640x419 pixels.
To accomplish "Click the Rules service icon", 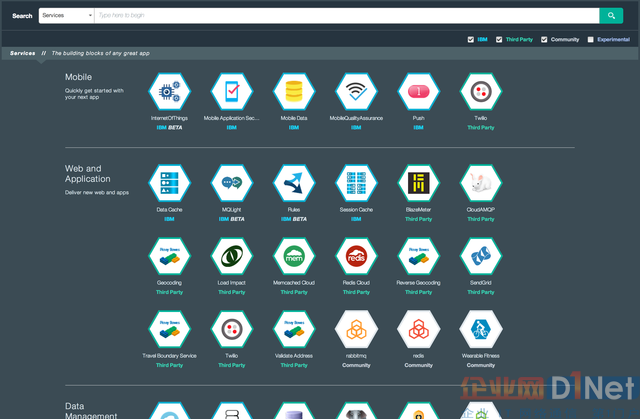I will [x=294, y=183].
